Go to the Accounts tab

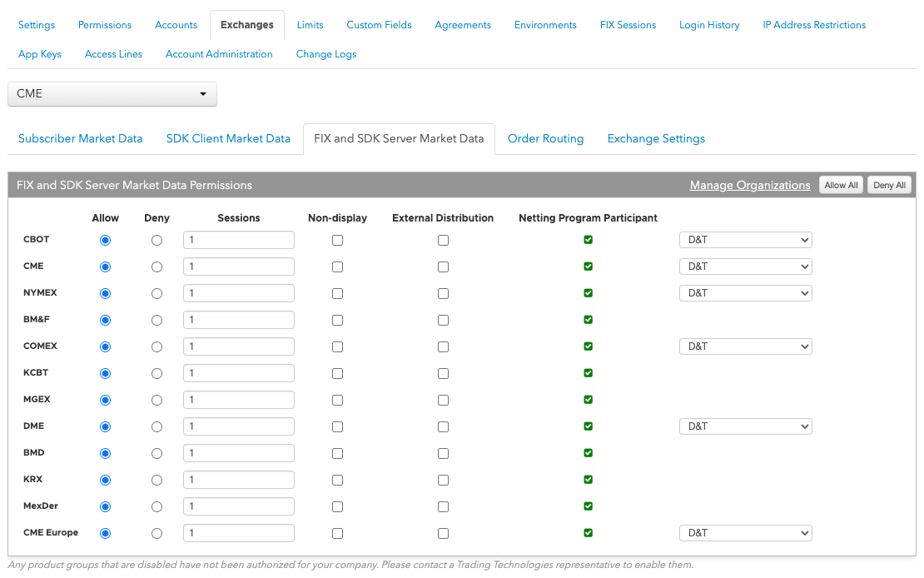tap(176, 25)
